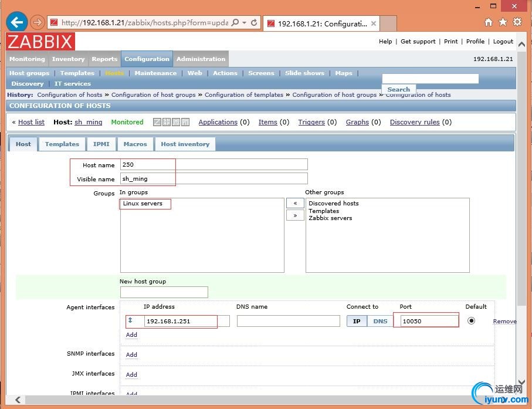This screenshot has height=409, width=532.
Task: Open favorites star icon
Action: point(503,22)
